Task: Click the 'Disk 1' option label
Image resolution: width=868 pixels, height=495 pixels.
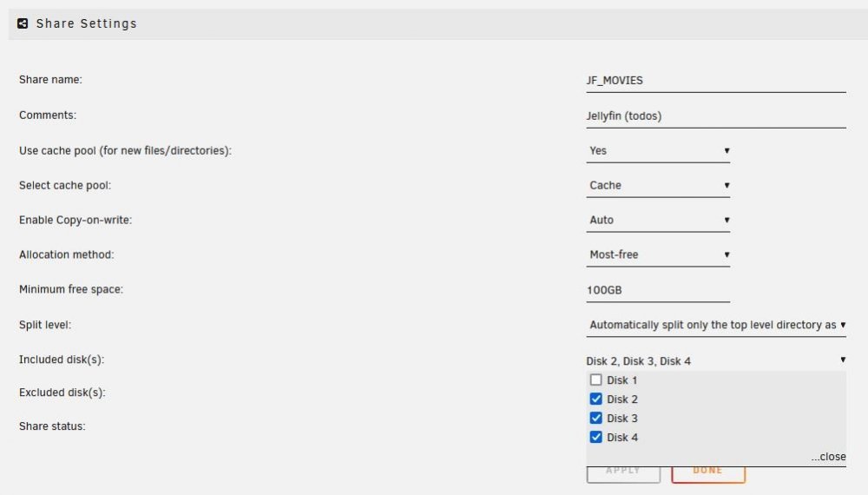Action: [622, 380]
